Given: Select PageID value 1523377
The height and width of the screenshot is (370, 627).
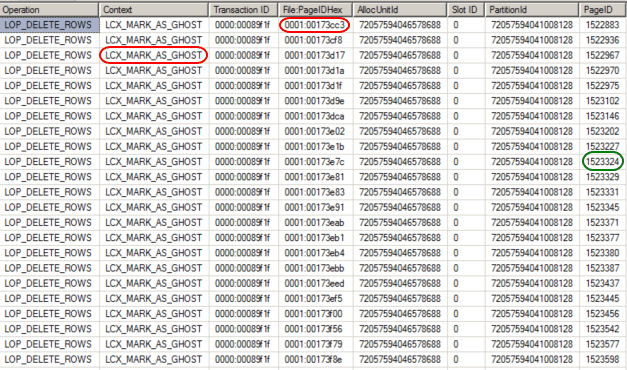Looking at the screenshot, I should (x=603, y=238).
